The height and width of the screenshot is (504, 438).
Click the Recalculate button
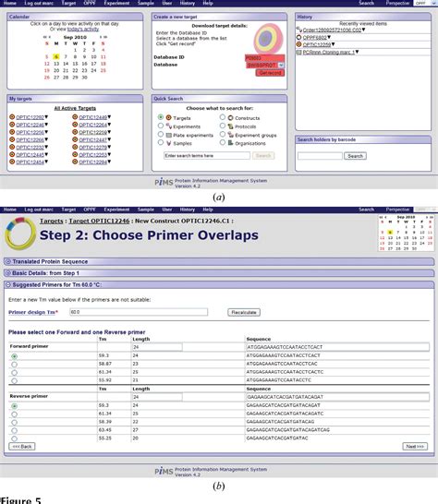244,312
